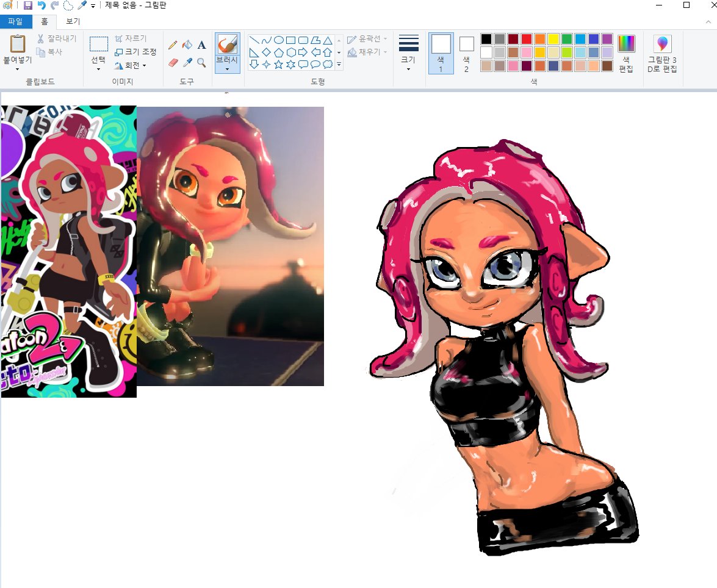The width and height of the screenshot is (717, 588).
Task: Choose the Triangle shape
Action: pos(328,40)
